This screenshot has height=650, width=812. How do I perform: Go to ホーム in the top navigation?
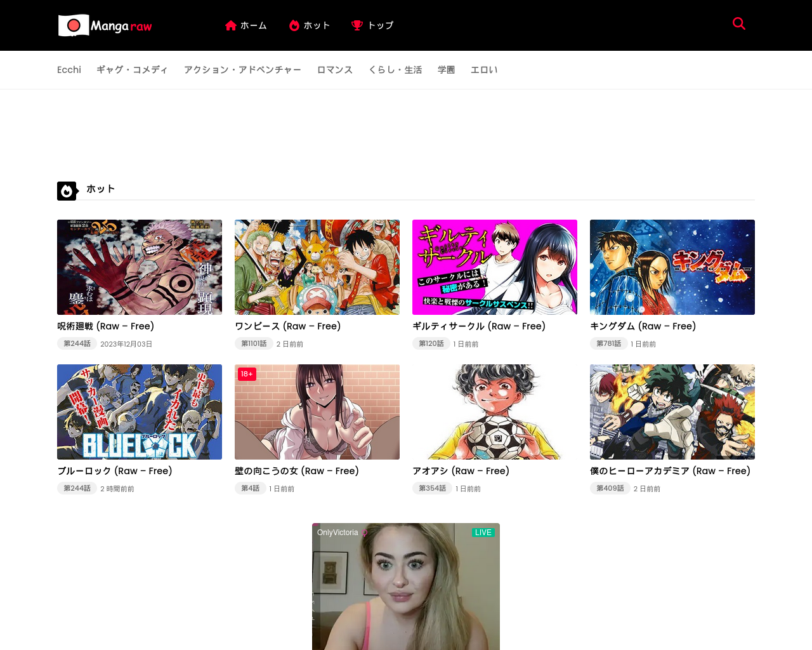(254, 25)
